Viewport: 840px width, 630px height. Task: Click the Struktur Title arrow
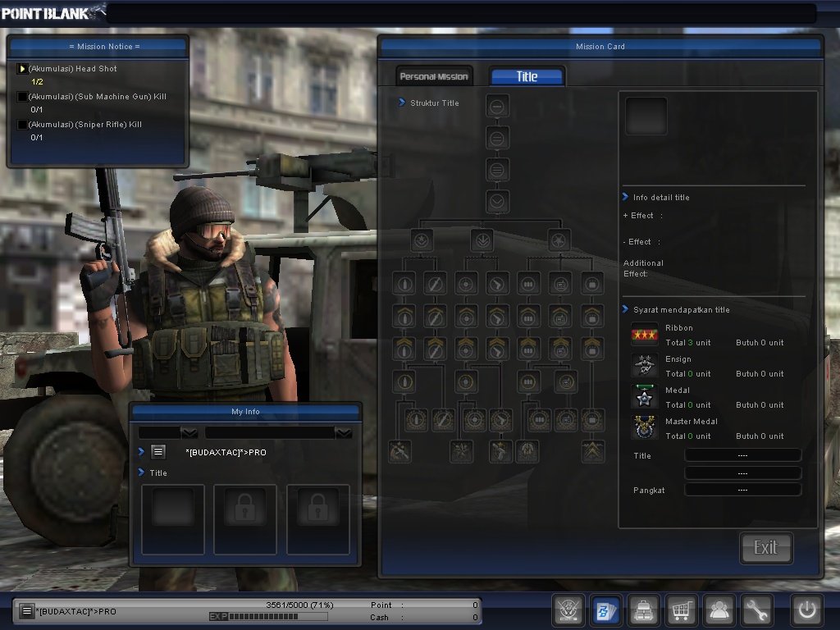(x=402, y=103)
